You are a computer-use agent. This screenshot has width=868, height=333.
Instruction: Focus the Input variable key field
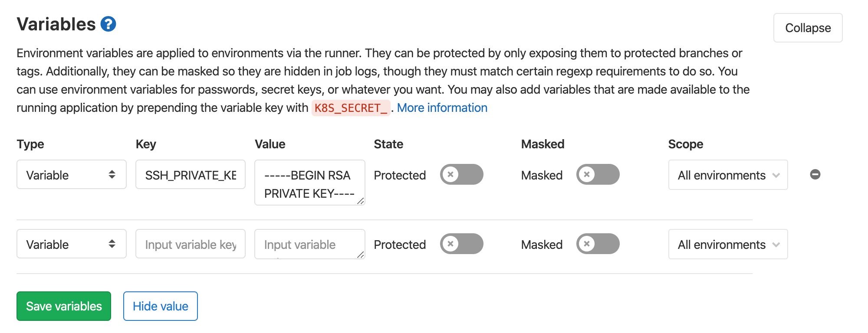pos(191,244)
